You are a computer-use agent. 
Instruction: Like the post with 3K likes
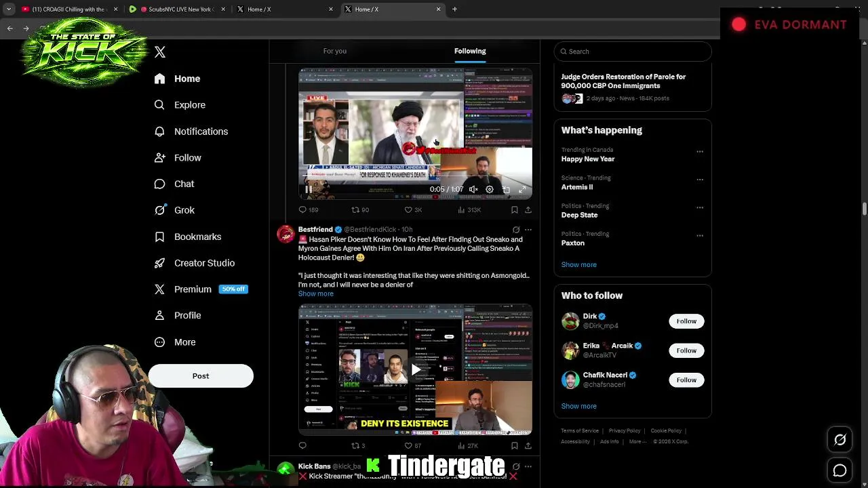click(x=413, y=210)
